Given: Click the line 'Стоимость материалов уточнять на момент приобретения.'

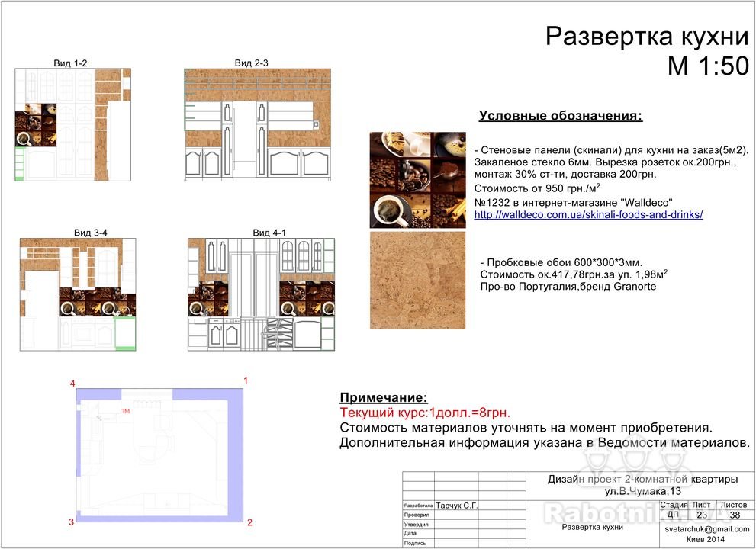Looking at the screenshot, I should click(x=526, y=428).
